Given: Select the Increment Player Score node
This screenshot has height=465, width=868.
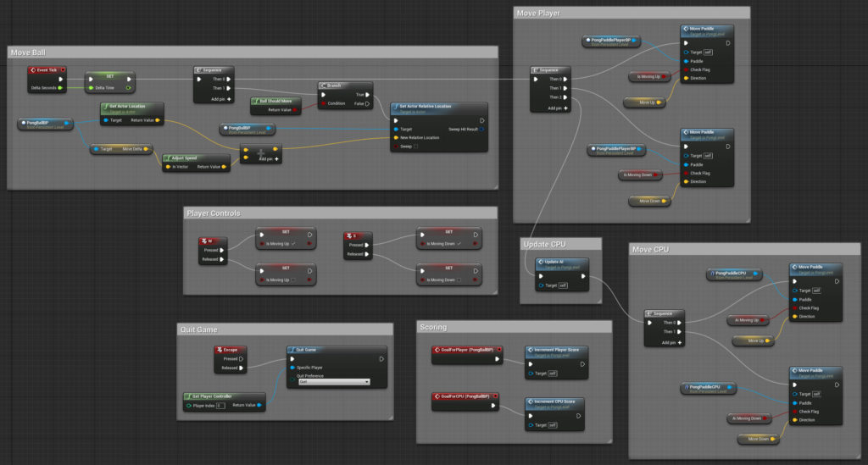Looking at the screenshot, I should (x=556, y=363).
